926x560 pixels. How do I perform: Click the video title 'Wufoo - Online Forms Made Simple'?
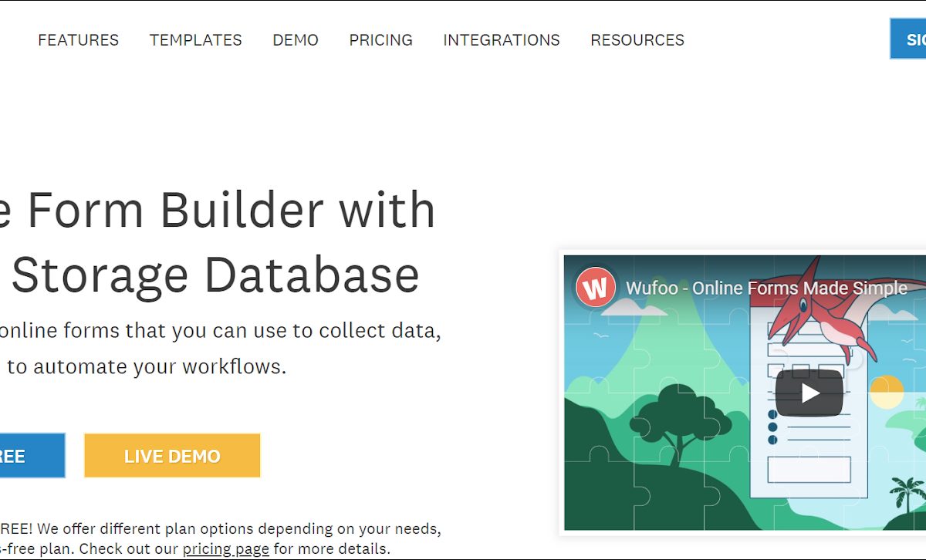pyautogui.click(x=765, y=288)
